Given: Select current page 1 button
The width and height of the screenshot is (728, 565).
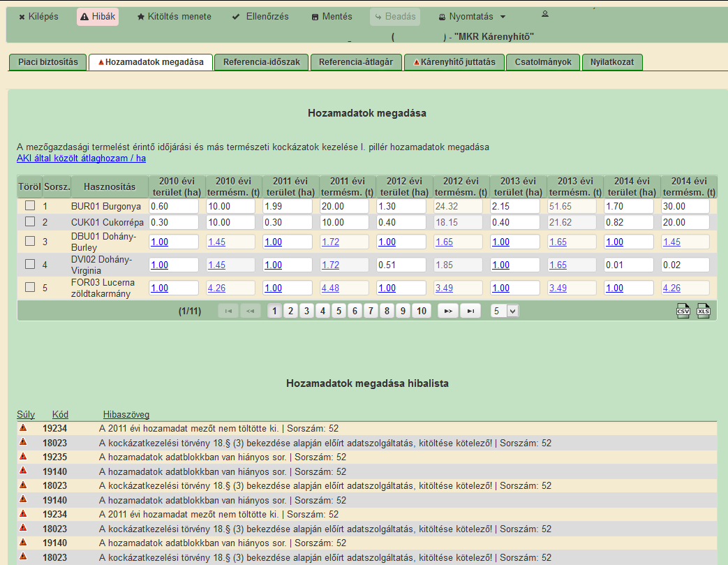Looking at the screenshot, I should click(x=274, y=311).
